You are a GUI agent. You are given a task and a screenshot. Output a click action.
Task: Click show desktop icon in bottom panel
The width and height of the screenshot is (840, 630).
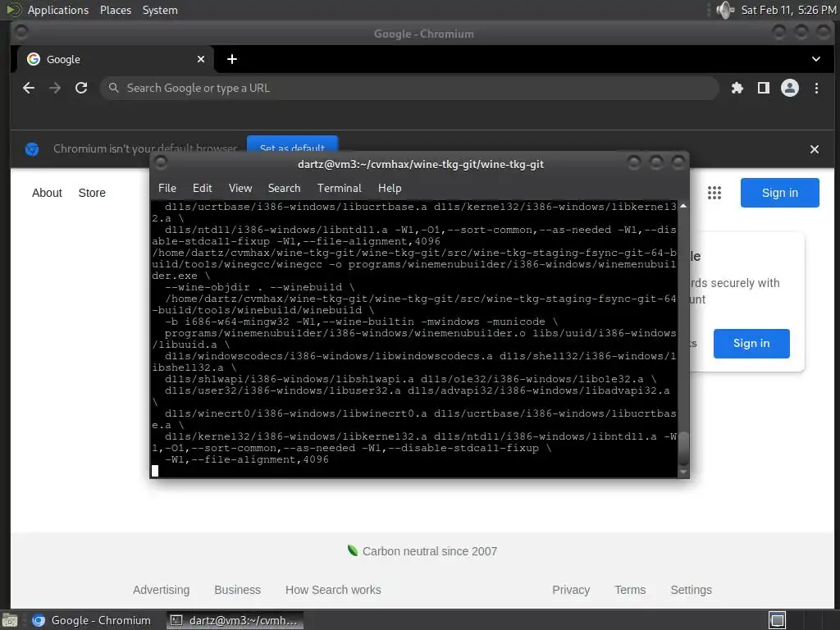(x=10, y=620)
